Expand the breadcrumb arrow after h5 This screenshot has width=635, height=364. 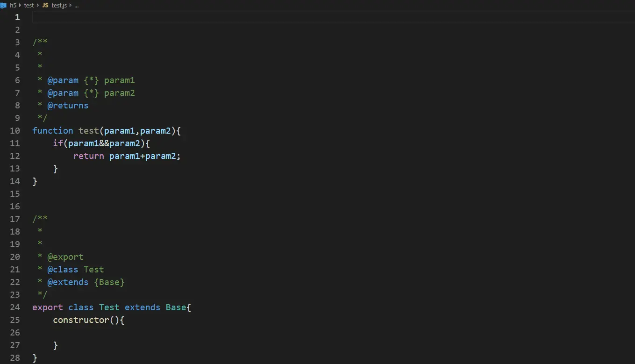click(21, 6)
